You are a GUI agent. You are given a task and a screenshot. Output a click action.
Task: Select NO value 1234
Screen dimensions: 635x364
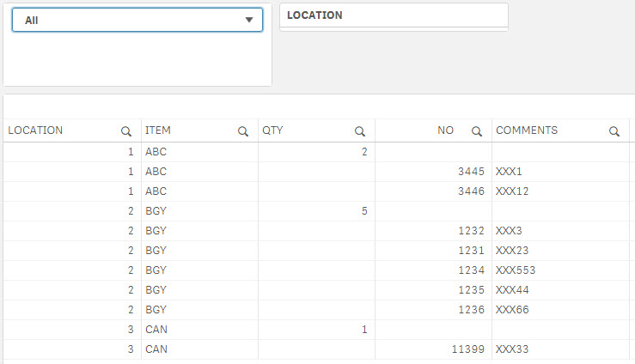pyautogui.click(x=471, y=270)
